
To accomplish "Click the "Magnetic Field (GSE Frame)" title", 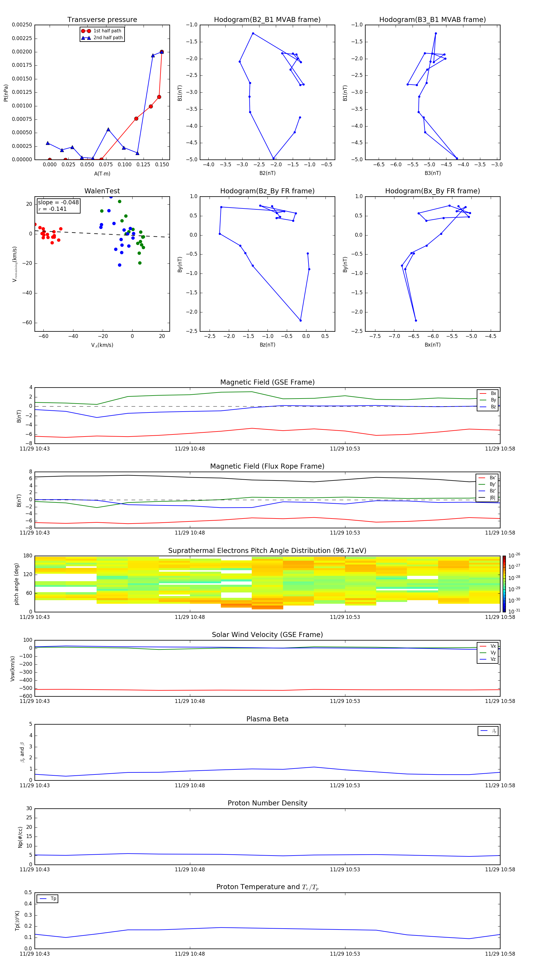I will coord(267,382).
